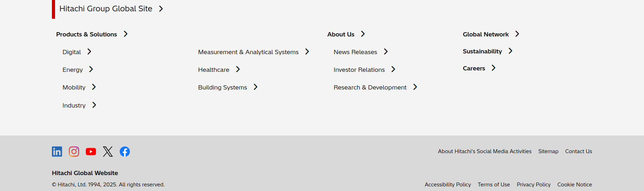Click the YouTube icon in footer
Screen dimensions: 644x191
pyautogui.click(x=91, y=151)
